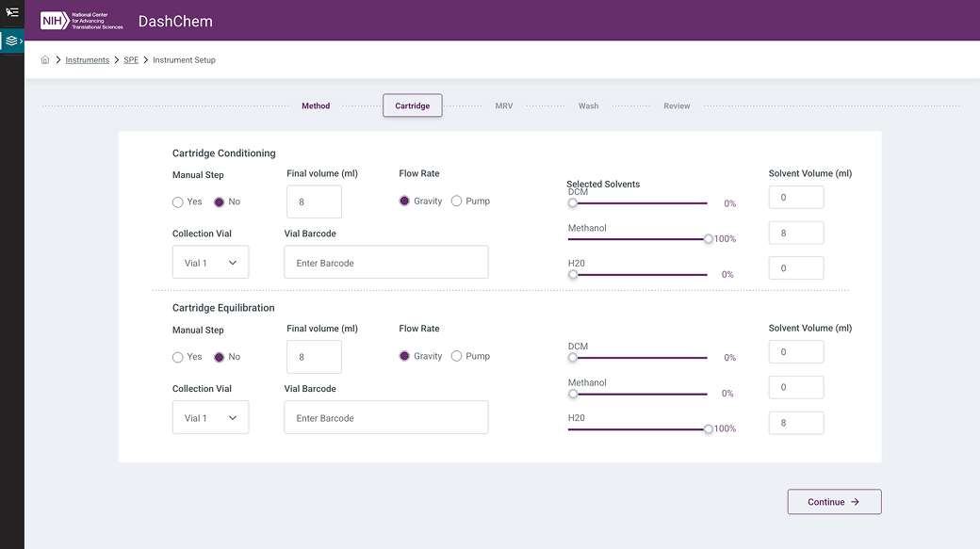Click the Conditioning Methanol slider handle

pyautogui.click(x=709, y=239)
